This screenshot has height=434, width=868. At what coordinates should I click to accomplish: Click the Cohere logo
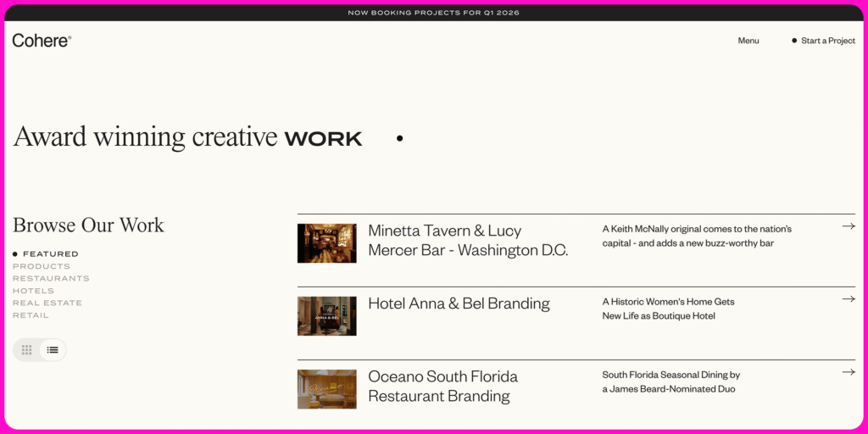click(x=42, y=41)
